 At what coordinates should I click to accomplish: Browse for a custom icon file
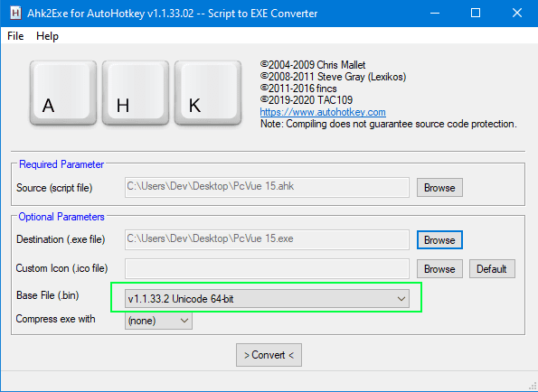point(439,268)
